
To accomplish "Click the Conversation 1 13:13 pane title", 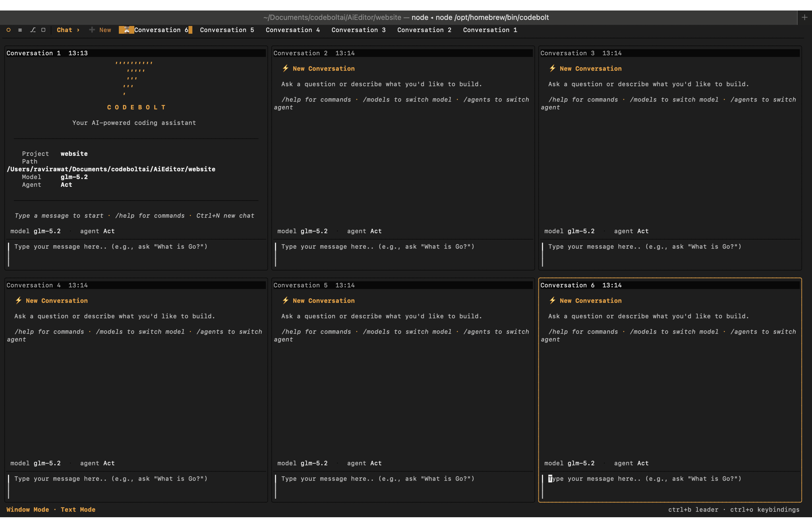I will point(47,53).
